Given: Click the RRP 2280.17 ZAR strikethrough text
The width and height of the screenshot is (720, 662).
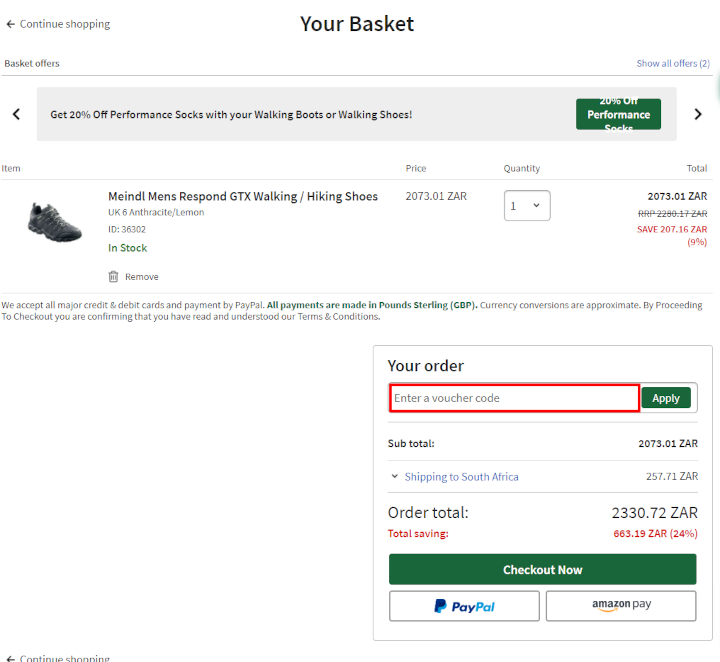Looking at the screenshot, I should pos(672,213).
